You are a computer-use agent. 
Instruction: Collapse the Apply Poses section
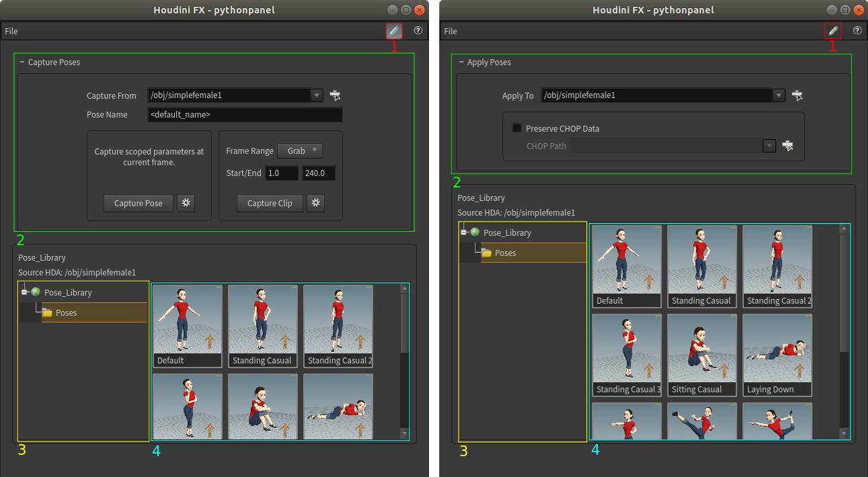(x=463, y=62)
